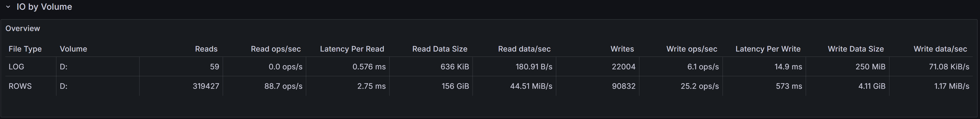Screen dimensions: 980x119
Task: Select the LOG file type cell
Action: tap(16, 67)
